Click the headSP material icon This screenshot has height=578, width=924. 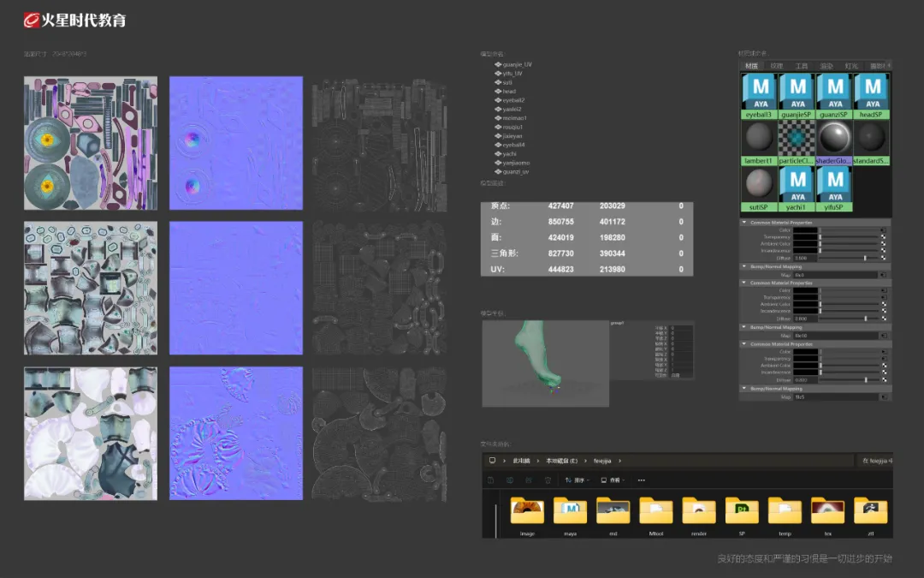tap(872, 91)
